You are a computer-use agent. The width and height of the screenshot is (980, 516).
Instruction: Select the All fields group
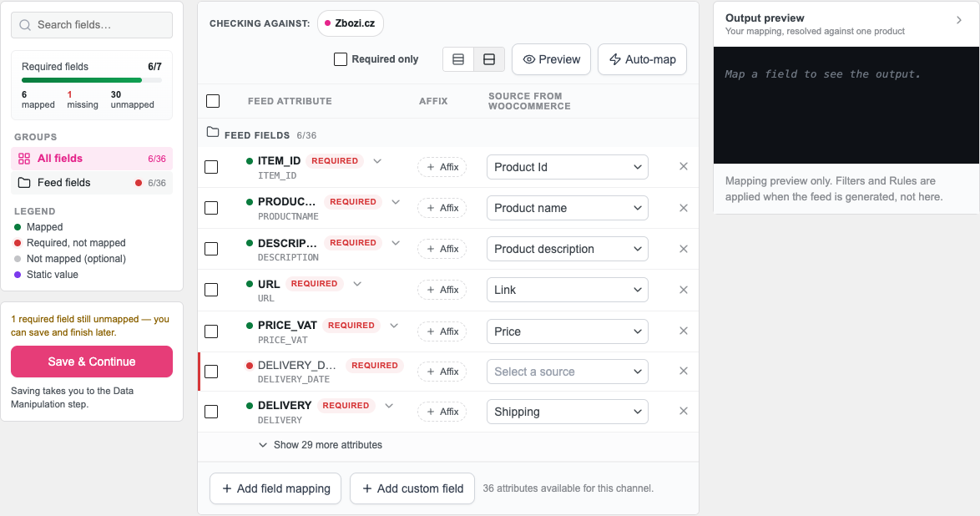(92, 159)
